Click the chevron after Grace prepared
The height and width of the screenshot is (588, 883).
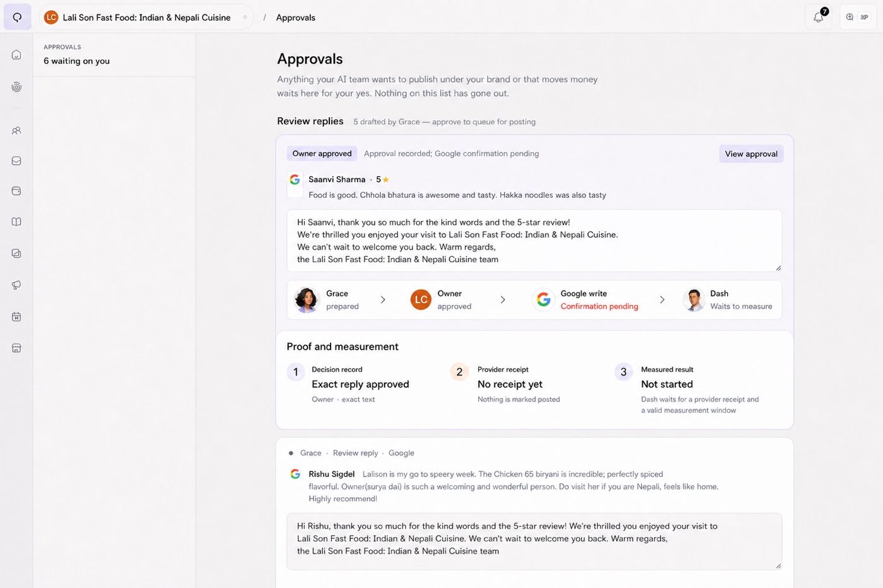coord(383,300)
